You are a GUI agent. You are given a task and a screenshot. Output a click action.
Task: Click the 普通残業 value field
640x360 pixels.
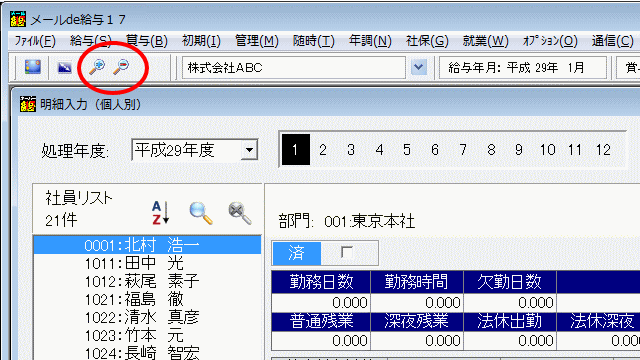[321, 340]
